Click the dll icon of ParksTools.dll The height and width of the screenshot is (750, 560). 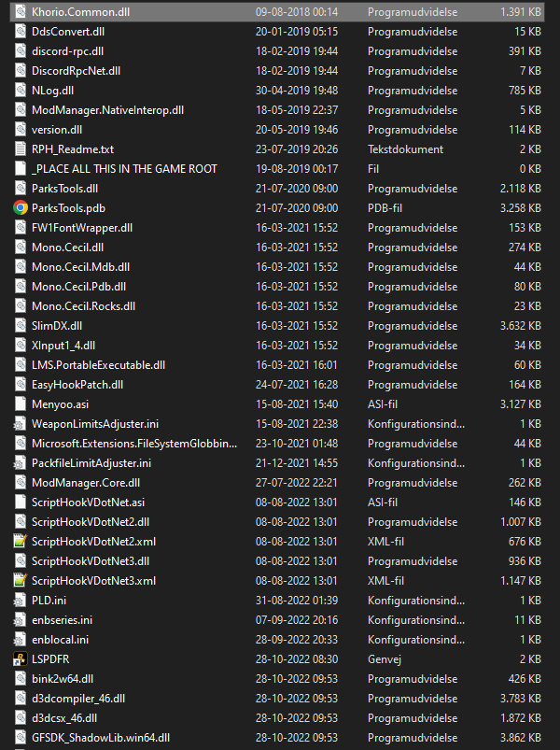21,189
